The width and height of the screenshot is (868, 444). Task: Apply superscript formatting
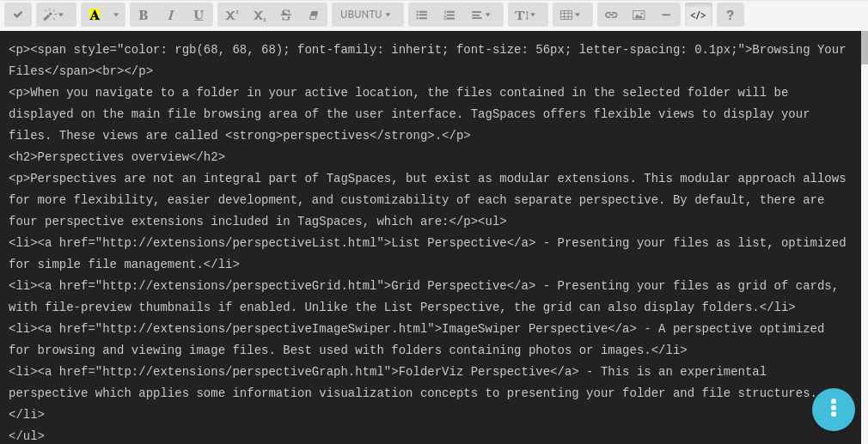pos(232,15)
